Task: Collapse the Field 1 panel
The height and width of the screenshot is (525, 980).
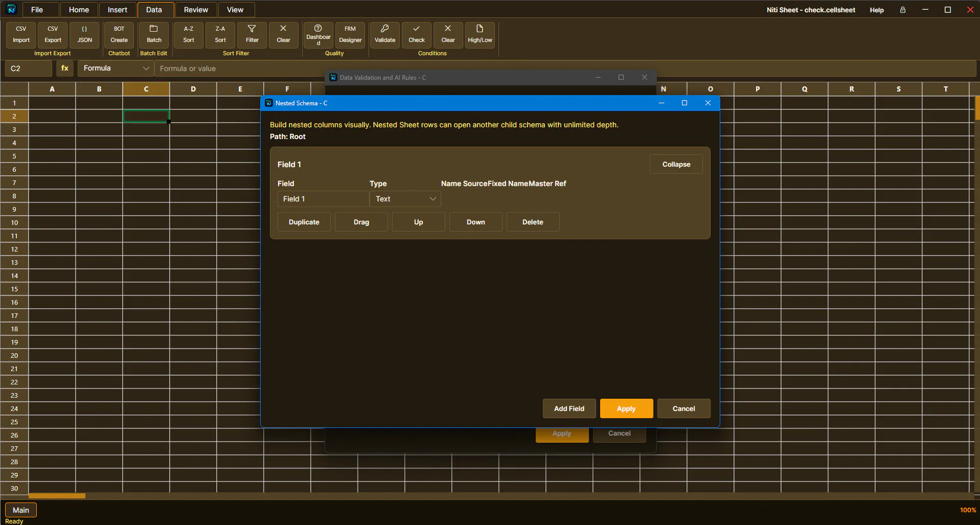Action: (x=676, y=164)
